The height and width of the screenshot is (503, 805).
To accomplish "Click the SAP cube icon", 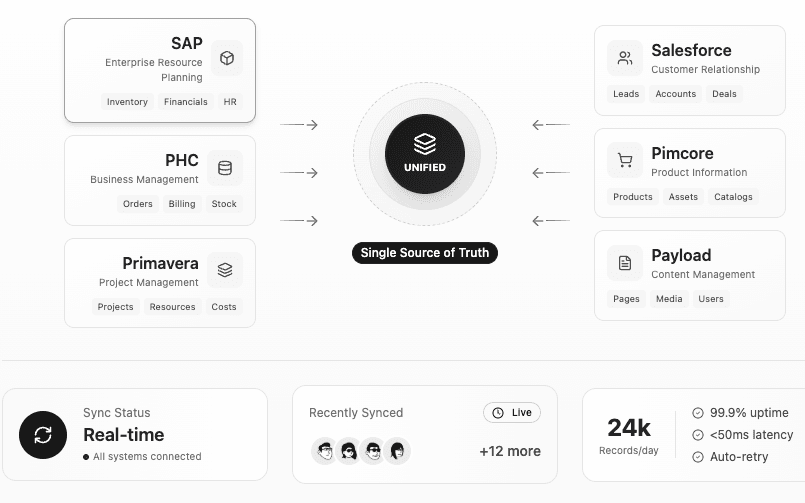I will point(227,58).
